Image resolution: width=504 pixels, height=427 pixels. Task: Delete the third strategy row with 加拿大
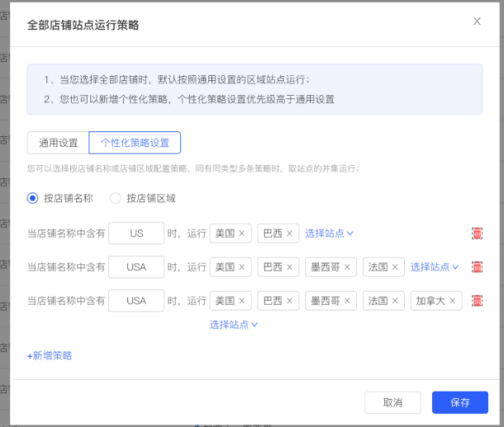[477, 301]
